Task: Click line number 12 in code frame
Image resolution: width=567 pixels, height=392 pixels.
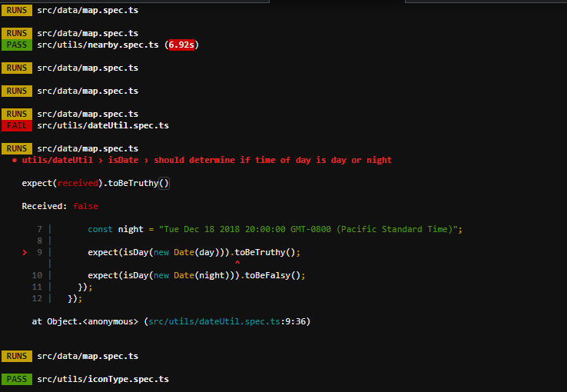Action: (37, 299)
